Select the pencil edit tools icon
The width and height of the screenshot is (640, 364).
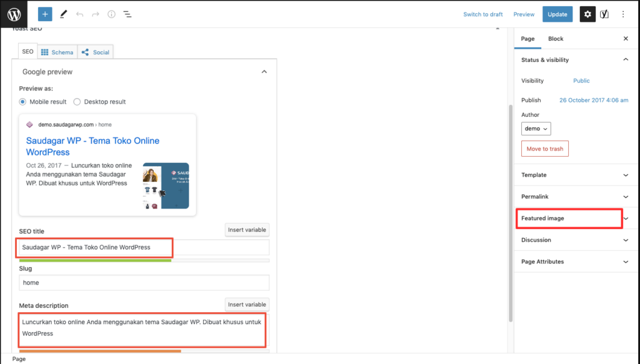[x=63, y=14]
